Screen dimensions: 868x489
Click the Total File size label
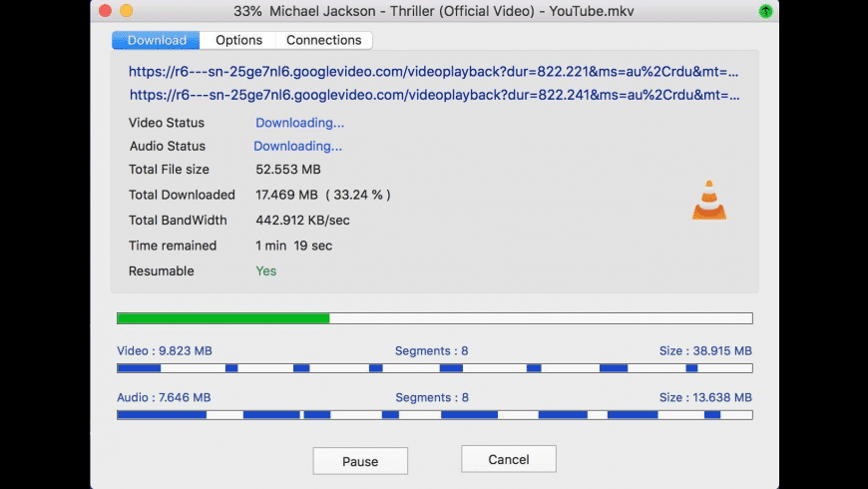pos(169,170)
